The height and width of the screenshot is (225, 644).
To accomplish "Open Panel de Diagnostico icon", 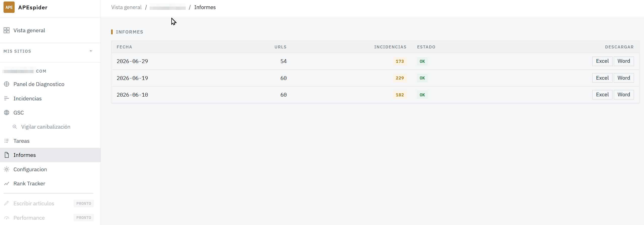I will tap(7, 84).
